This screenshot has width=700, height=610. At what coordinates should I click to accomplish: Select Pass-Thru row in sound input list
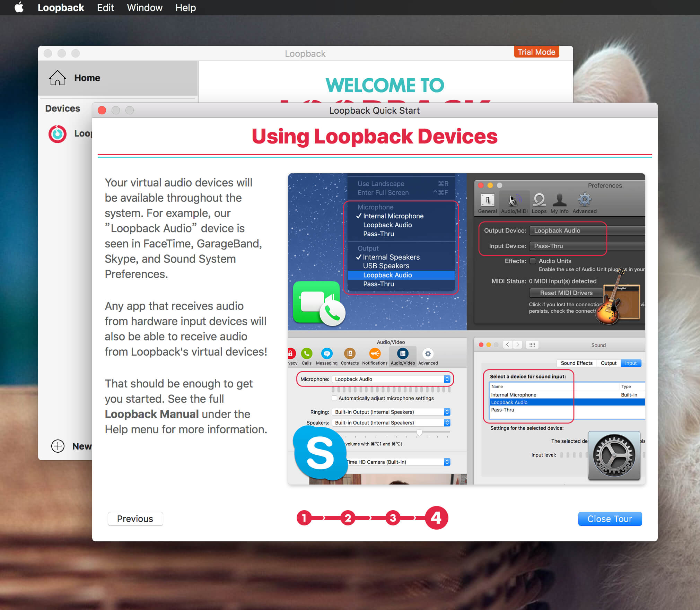(567, 410)
